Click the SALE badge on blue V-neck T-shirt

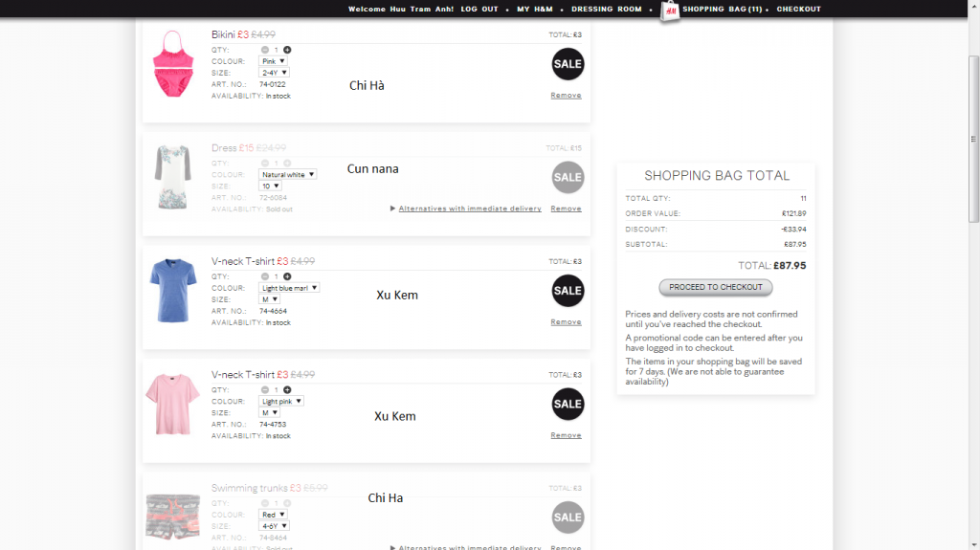[x=568, y=291]
